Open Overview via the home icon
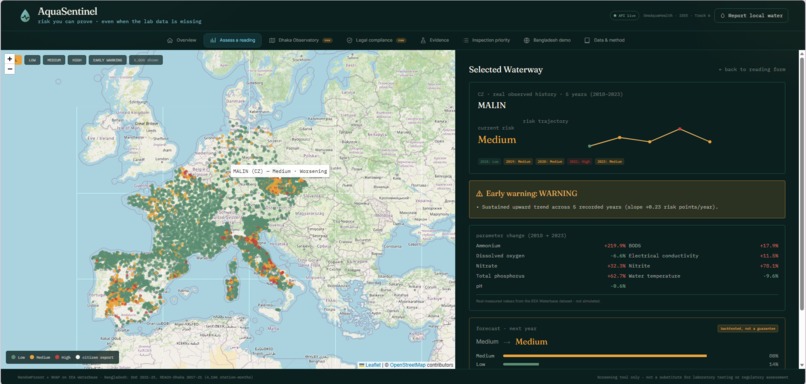This screenshot has width=806, height=384. [170, 40]
